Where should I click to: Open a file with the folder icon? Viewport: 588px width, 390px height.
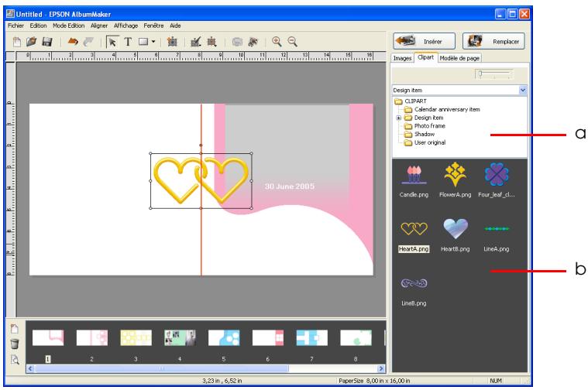[x=32, y=42]
